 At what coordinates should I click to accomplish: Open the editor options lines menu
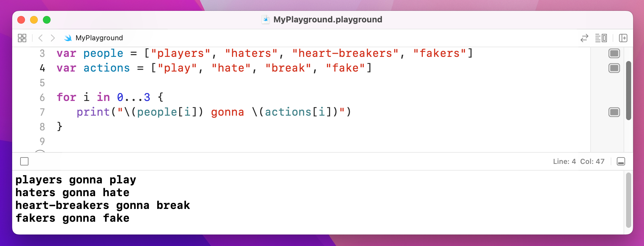coord(601,38)
